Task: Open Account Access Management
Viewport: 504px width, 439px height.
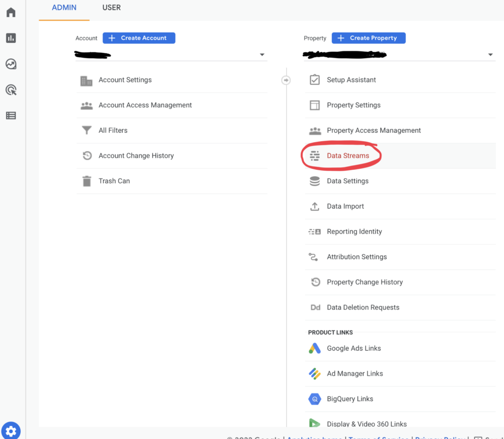Action: coord(145,105)
